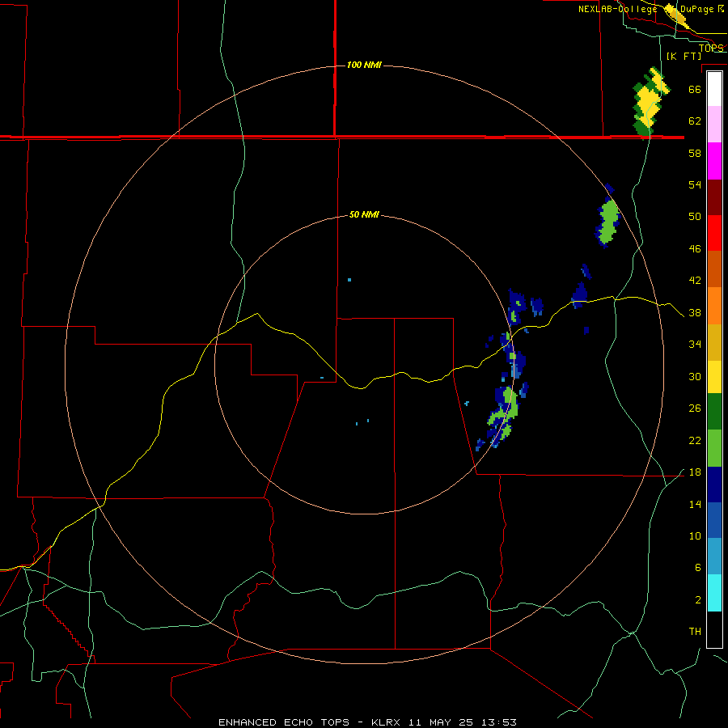
Task: Click the 38 legend value
Action: coord(695,313)
